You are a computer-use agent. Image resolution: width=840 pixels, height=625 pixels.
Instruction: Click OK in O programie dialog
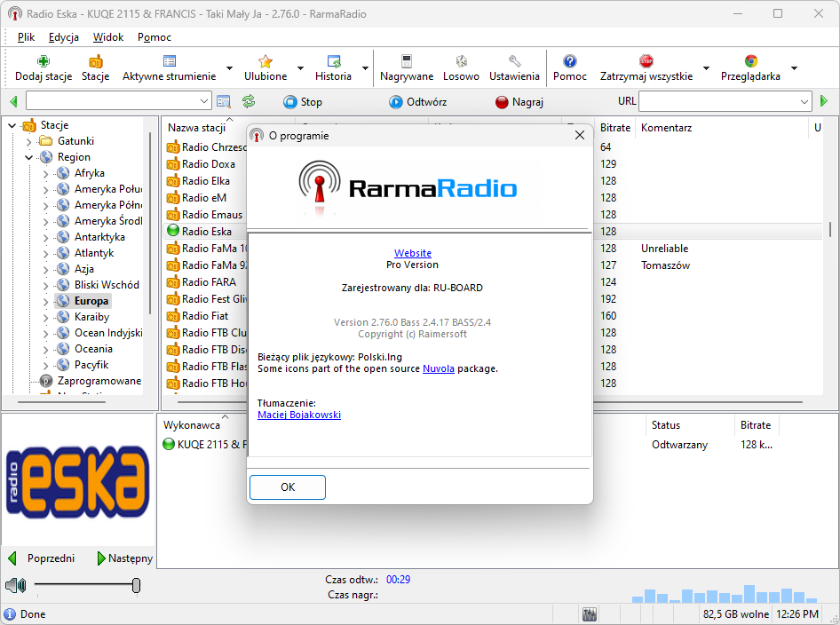pos(288,487)
